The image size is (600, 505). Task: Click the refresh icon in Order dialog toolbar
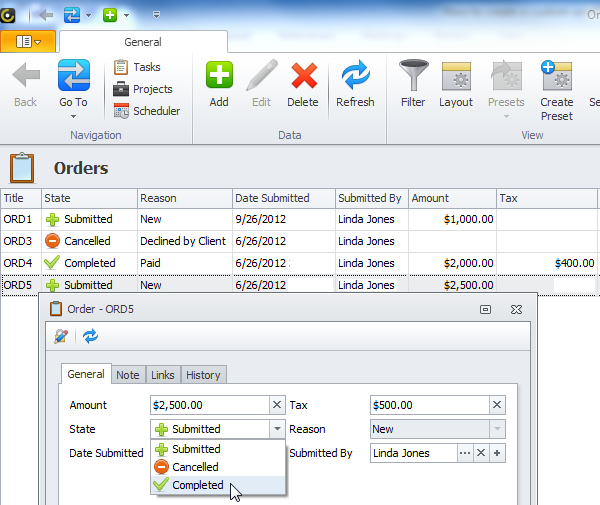91,337
